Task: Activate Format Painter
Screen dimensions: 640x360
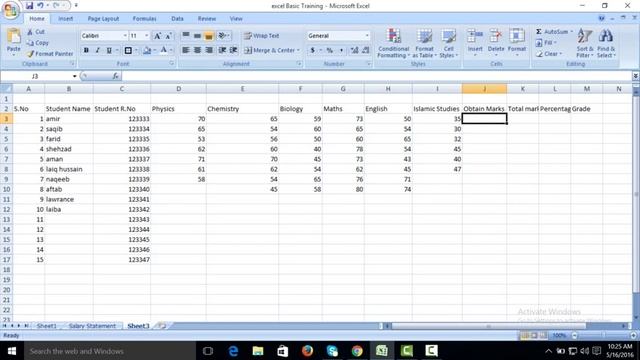Action: (x=50, y=54)
